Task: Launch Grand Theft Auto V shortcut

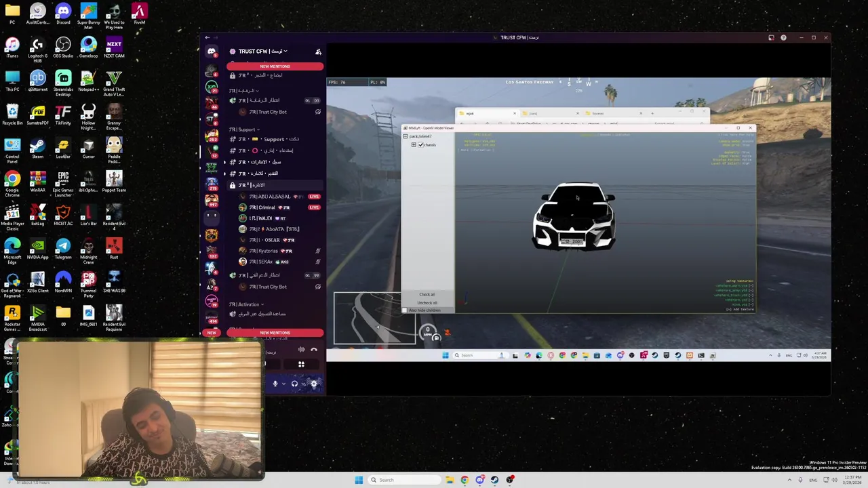Action: click(x=114, y=82)
